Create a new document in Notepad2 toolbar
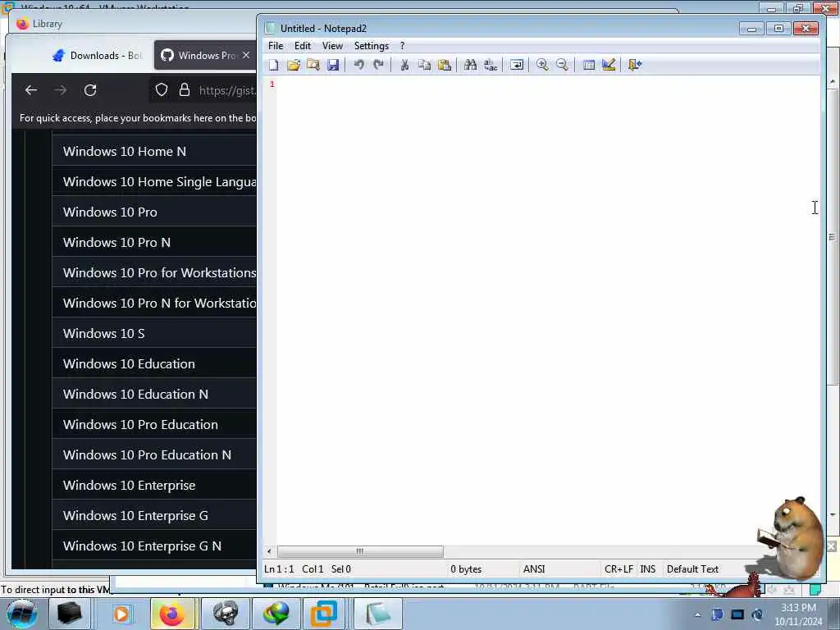The height and width of the screenshot is (630, 840). click(274, 65)
